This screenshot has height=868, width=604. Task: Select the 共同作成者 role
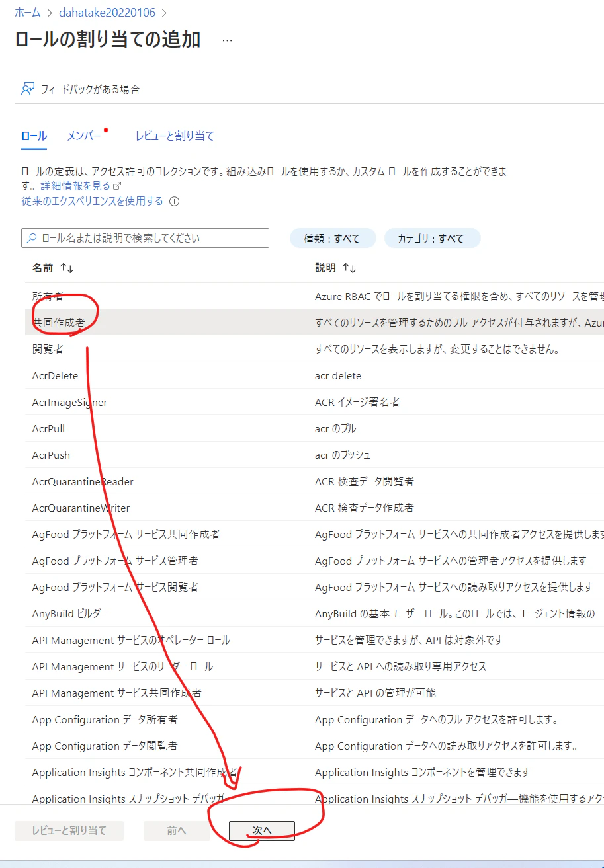pyautogui.click(x=314, y=323)
